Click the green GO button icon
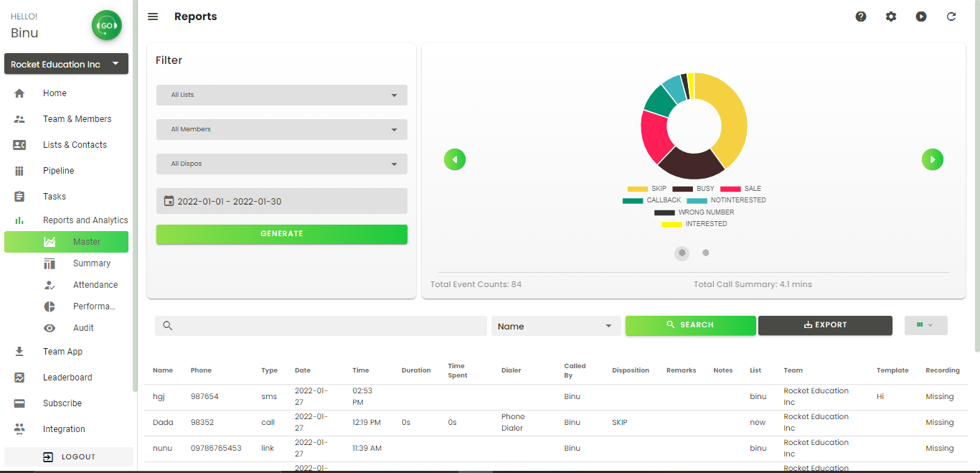The image size is (980, 473). point(106,26)
